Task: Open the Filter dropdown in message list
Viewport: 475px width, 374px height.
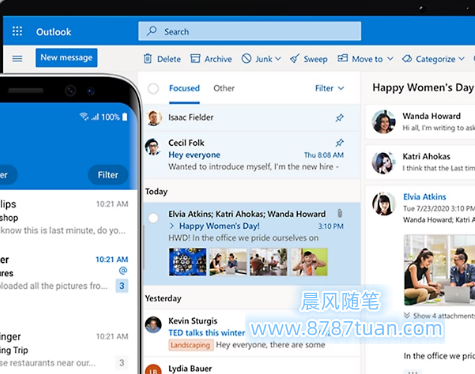Action: 329,88
